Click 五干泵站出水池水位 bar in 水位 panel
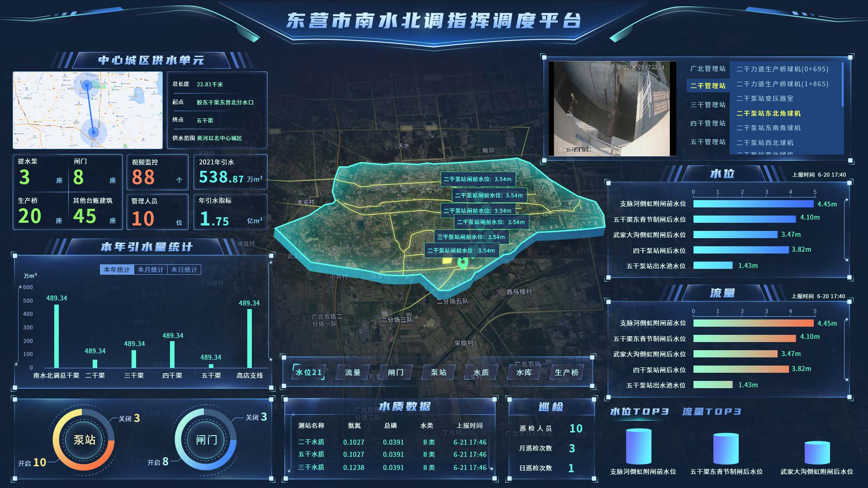 (713, 266)
